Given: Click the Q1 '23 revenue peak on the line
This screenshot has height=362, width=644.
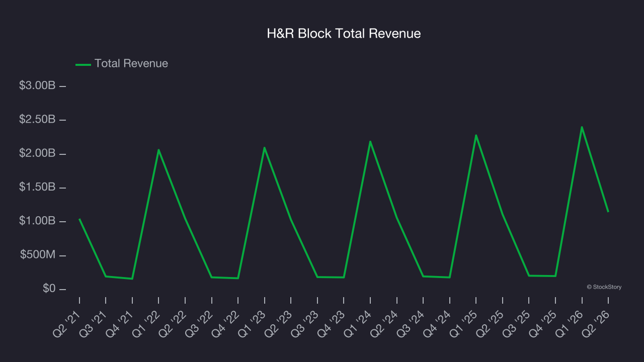Looking at the screenshot, I should (264, 147).
